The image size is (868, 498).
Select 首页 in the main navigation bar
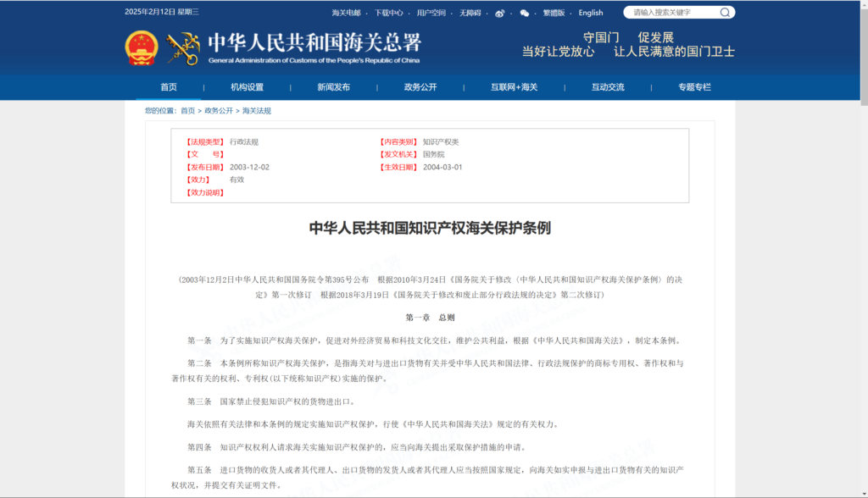point(169,87)
